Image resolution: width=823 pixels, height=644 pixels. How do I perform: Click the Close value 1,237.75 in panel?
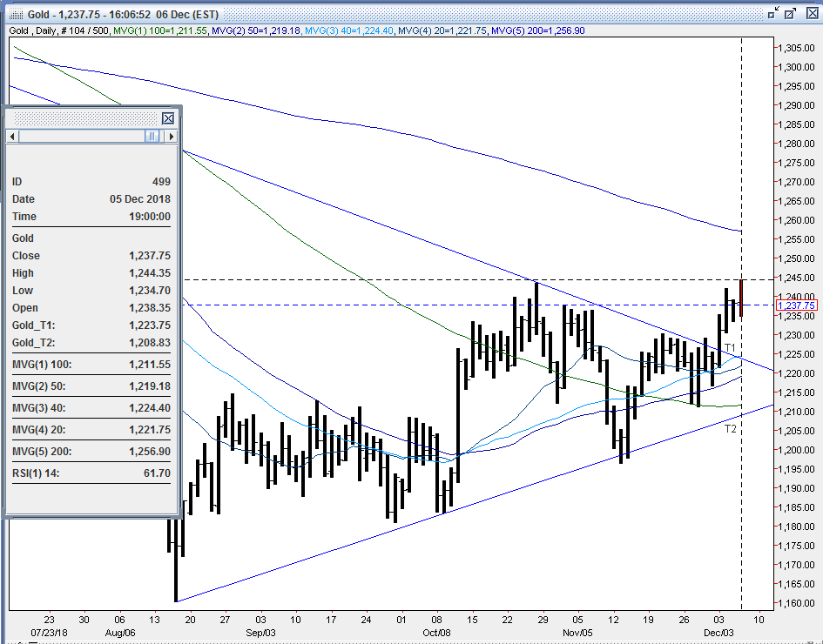150,256
